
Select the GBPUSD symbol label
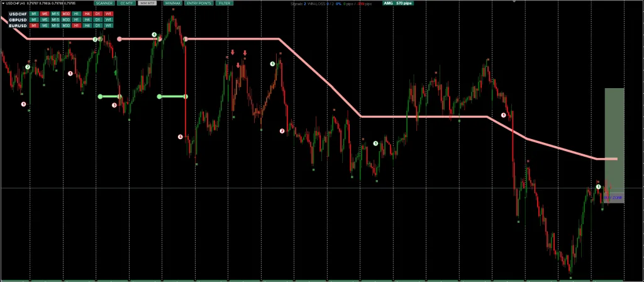point(18,20)
